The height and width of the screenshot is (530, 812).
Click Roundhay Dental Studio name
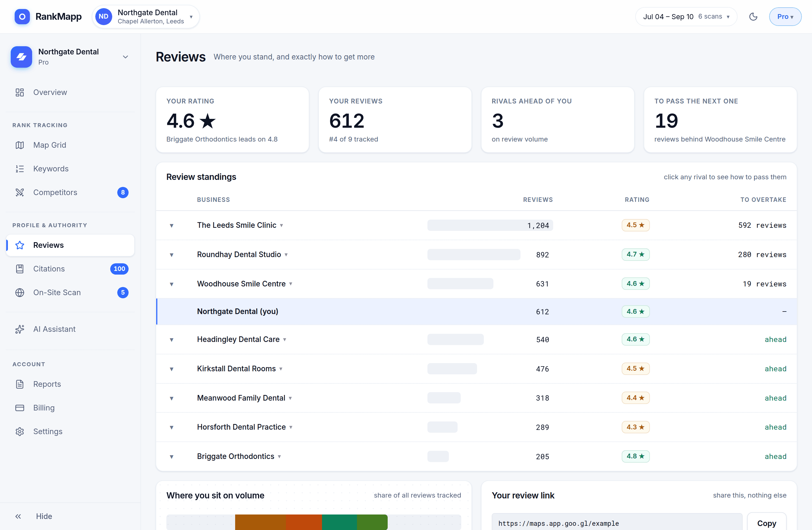pyautogui.click(x=239, y=254)
